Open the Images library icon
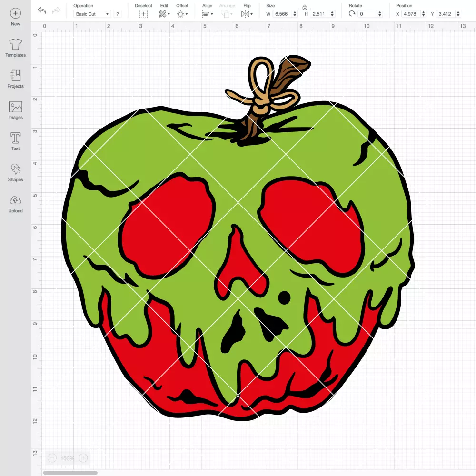 pyautogui.click(x=16, y=107)
